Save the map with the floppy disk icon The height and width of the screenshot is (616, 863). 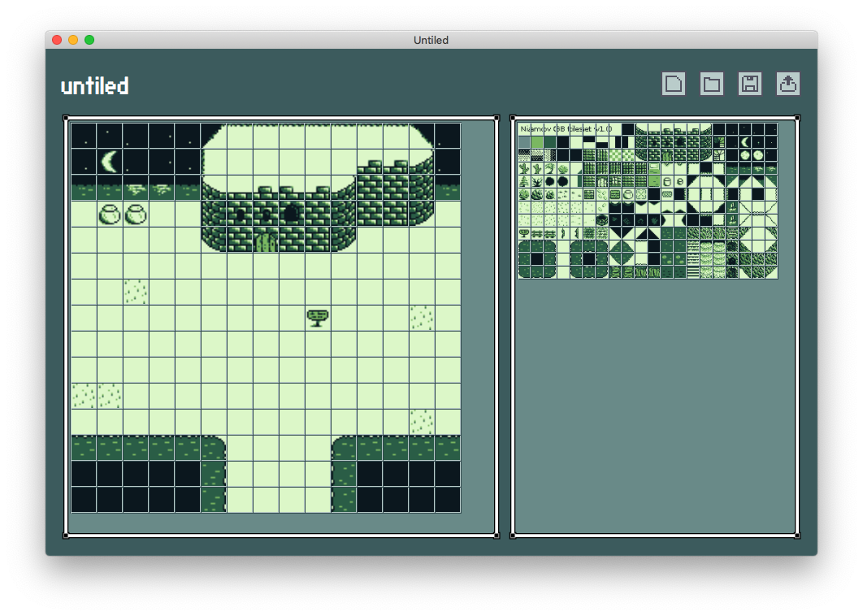(749, 83)
